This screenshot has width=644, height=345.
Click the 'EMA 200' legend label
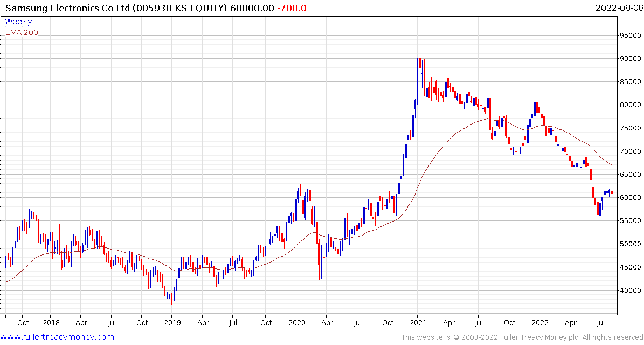tap(22, 32)
